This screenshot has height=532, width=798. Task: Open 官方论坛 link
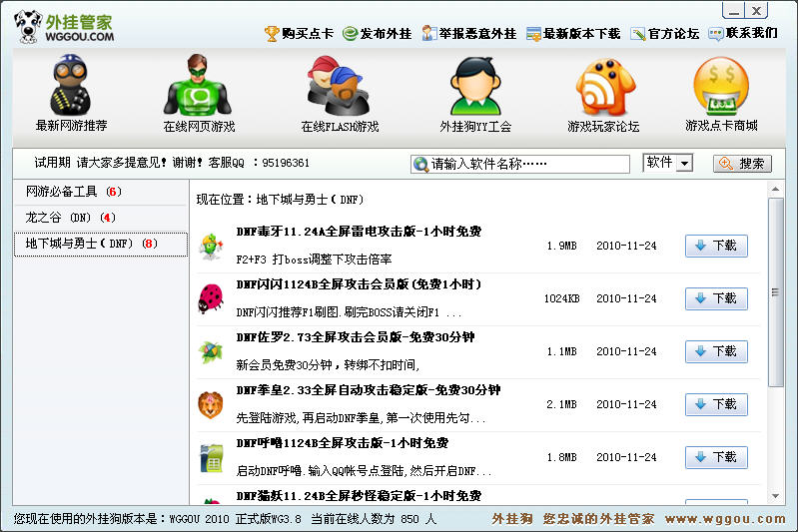(x=673, y=34)
